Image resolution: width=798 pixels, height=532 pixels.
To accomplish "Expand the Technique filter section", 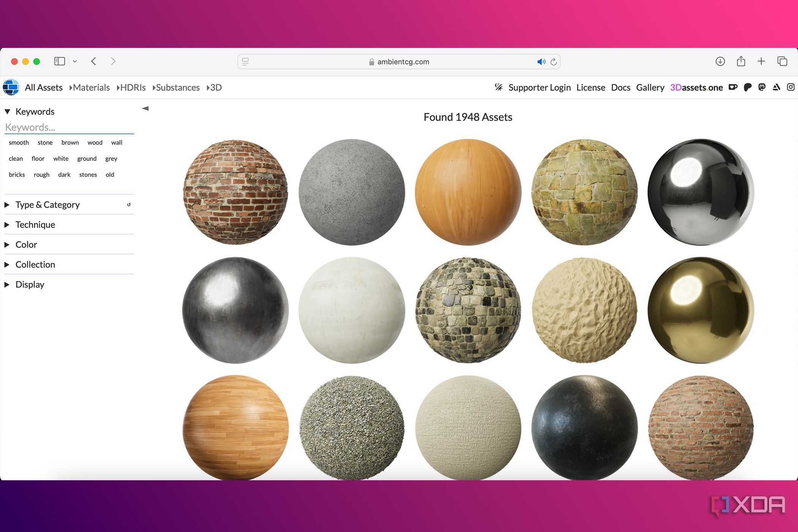I will pyautogui.click(x=30, y=225).
